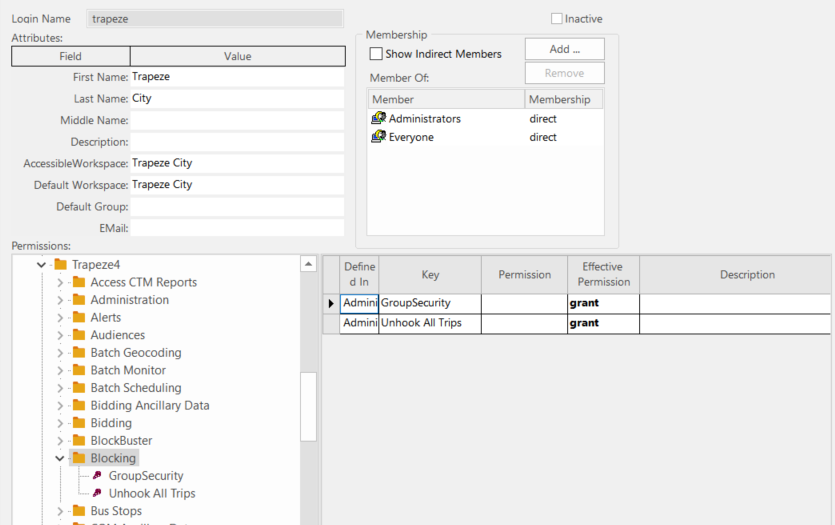Select GroupSecurity item in permissions tree
The image size is (835, 525).
point(145,475)
